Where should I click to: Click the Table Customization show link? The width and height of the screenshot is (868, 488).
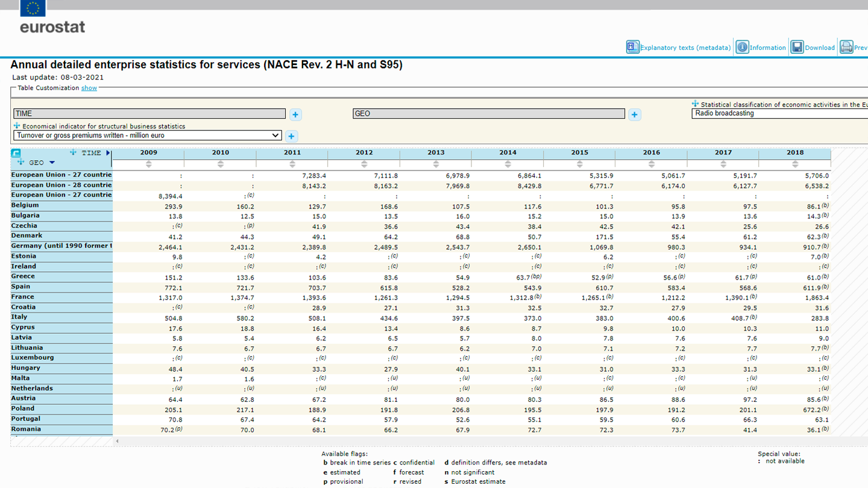pyautogui.click(x=89, y=88)
